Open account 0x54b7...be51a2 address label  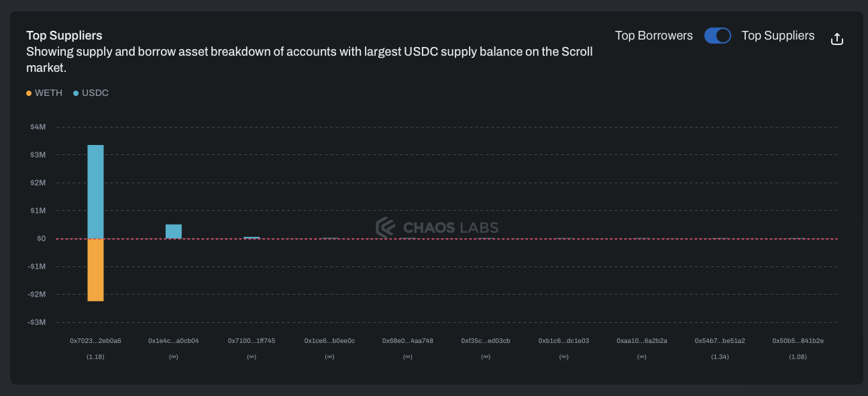[x=720, y=341]
